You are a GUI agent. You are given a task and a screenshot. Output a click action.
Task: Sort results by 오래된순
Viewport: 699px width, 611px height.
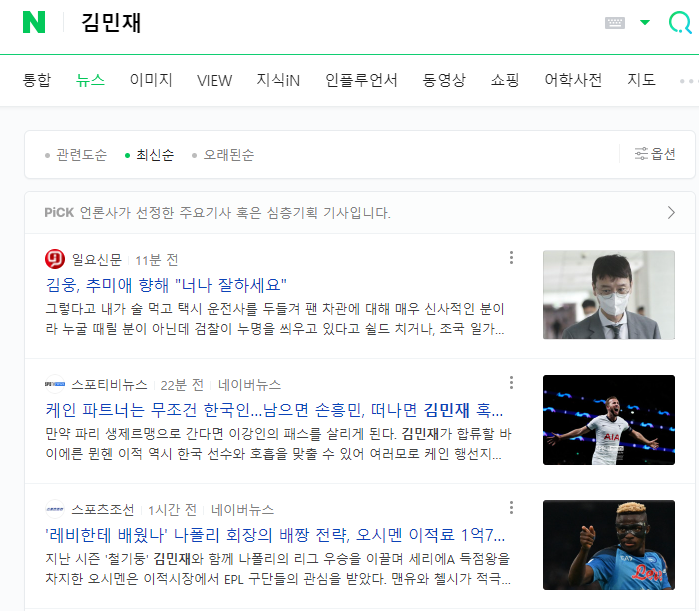[x=223, y=155]
